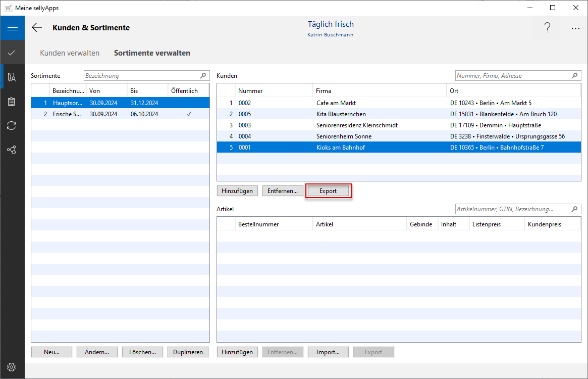The image size is (588, 379).
Task: Click the Neu... button under Sortimente
Action: 51,352
